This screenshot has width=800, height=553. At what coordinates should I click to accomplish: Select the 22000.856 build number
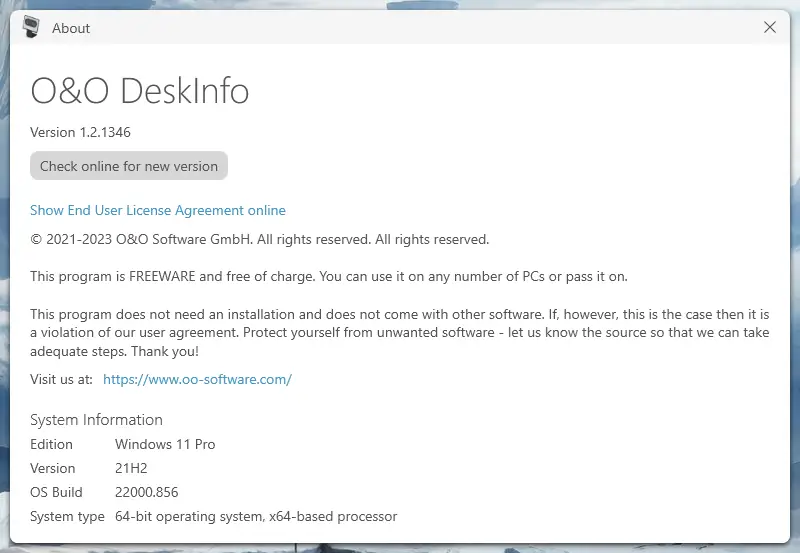[x=146, y=492]
